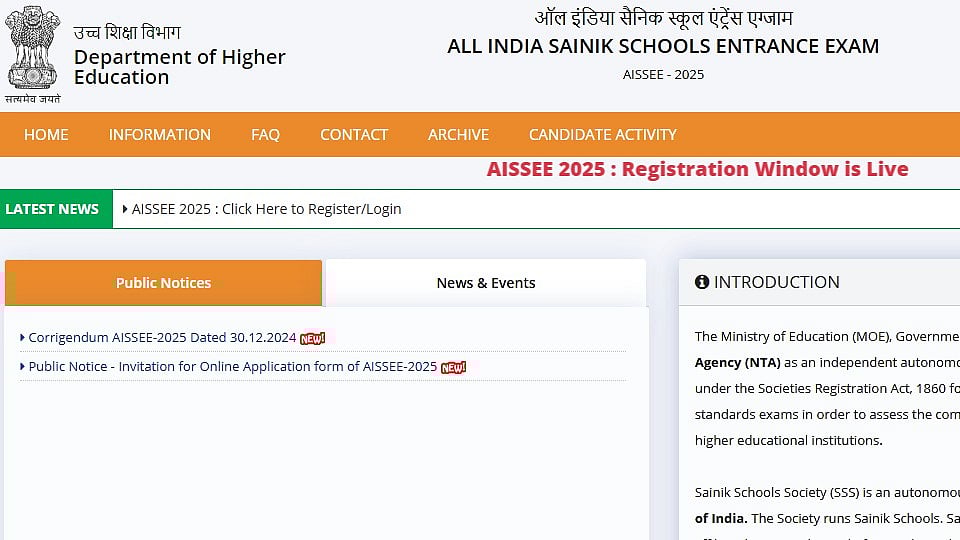Click the info icon beside INTRODUCTION

coord(702,283)
